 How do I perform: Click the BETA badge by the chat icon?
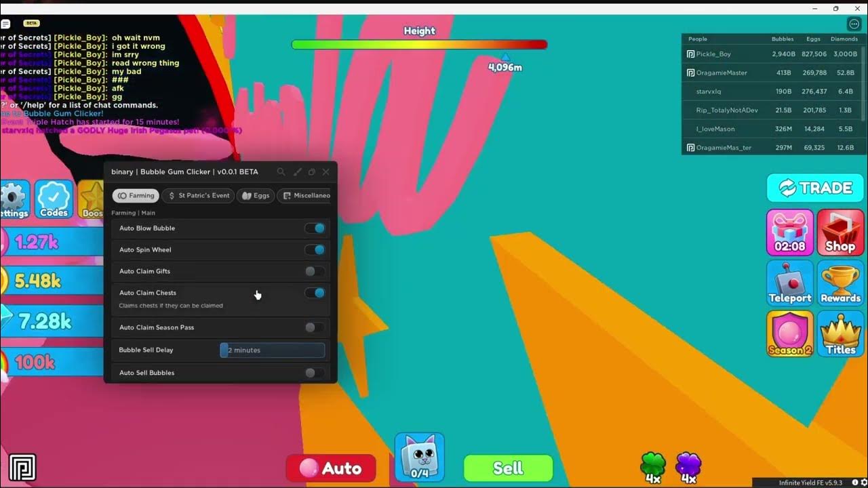click(31, 23)
